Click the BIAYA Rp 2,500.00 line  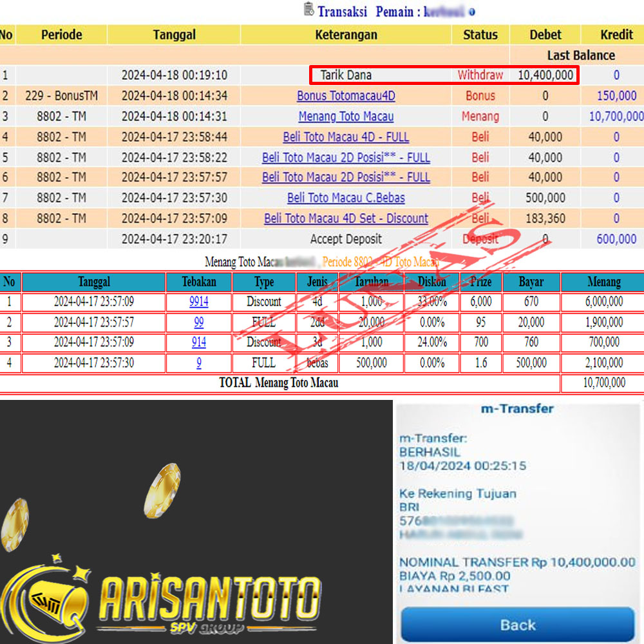tap(455, 576)
